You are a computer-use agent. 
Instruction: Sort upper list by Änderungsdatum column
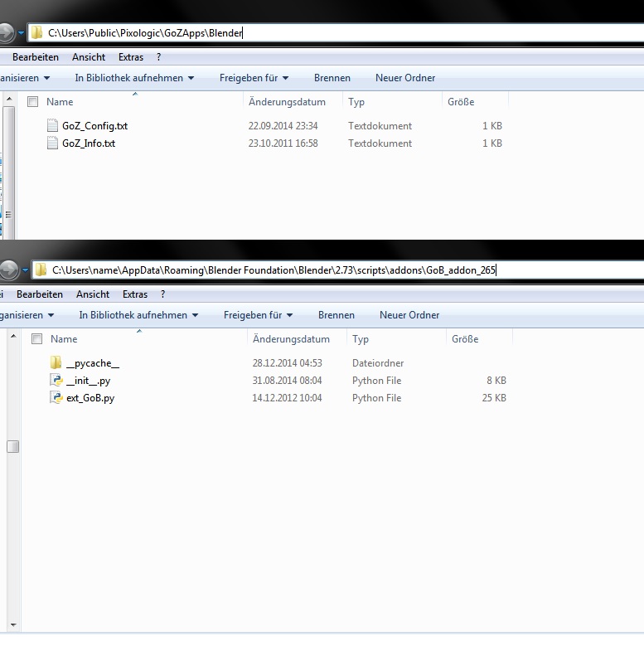[286, 102]
